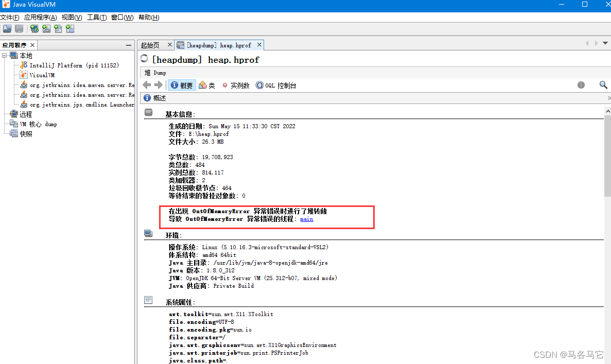
Task: Click the 系统属性 section icon
Action: pos(148,300)
